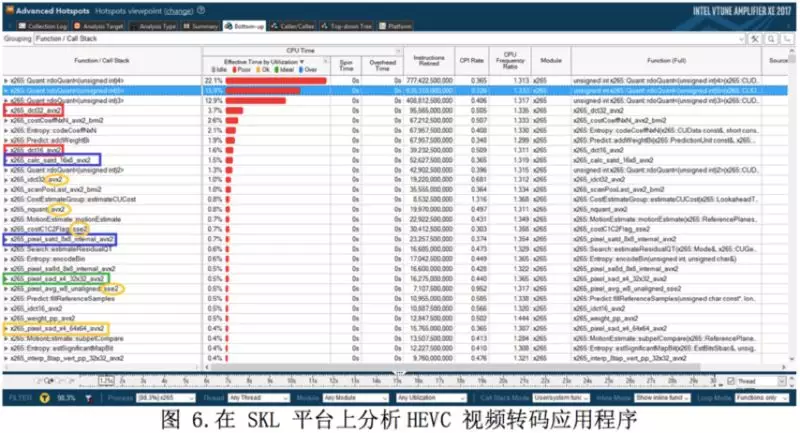Image resolution: width=800 pixels, height=433 pixels.
Task: Select the x265_scanPosLast_avx2_bmi2 function row
Action: click(394, 190)
